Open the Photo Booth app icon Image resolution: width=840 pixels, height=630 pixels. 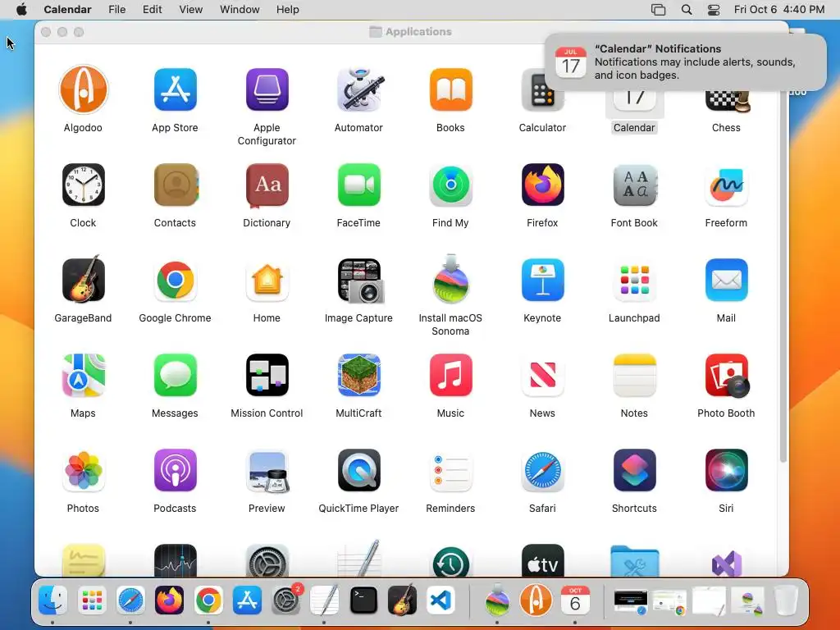[x=728, y=376]
